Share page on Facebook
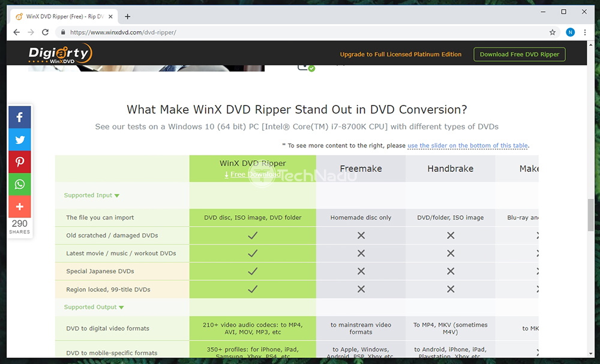 pos(20,117)
